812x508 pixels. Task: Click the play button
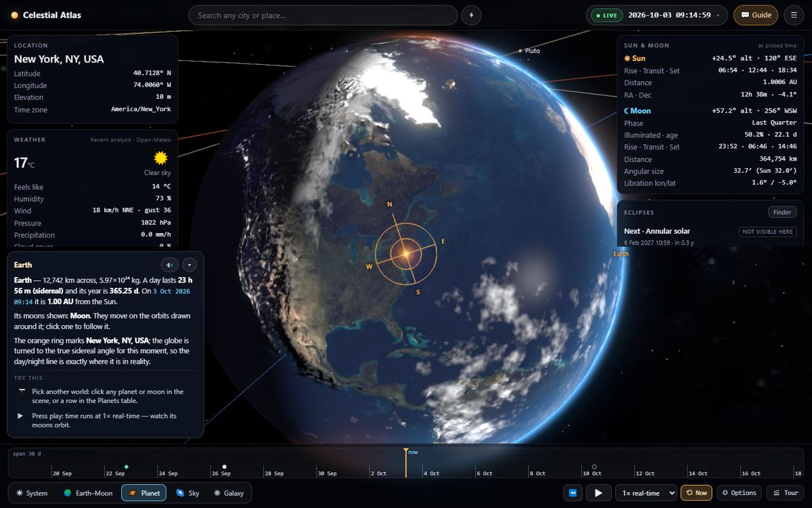point(598,493)
